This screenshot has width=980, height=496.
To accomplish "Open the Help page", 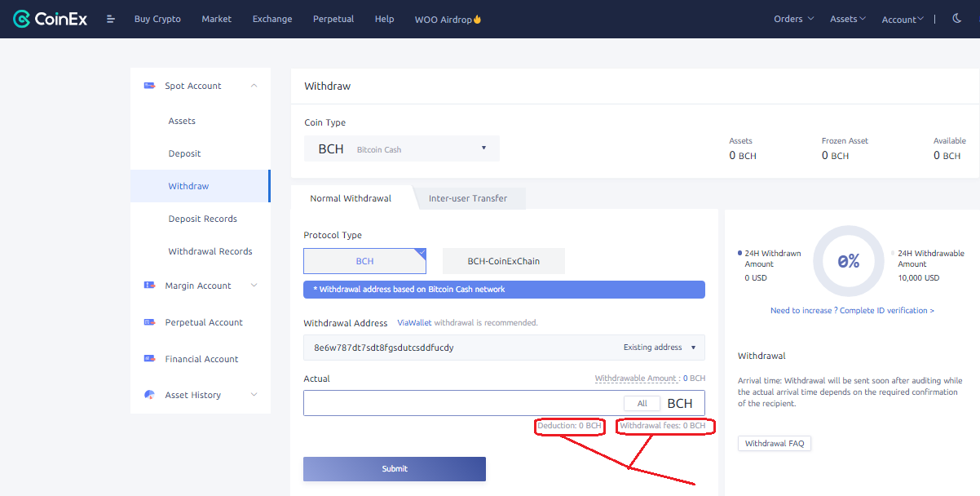I will 384,19.
